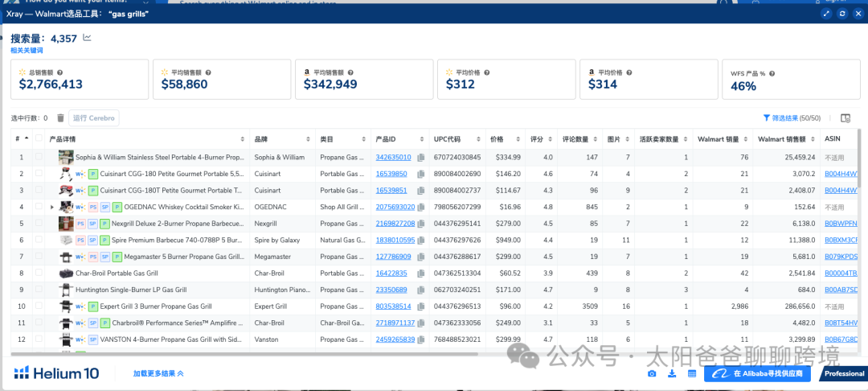Toggle the select-all checkbox in header

click(x=39, y=138)
